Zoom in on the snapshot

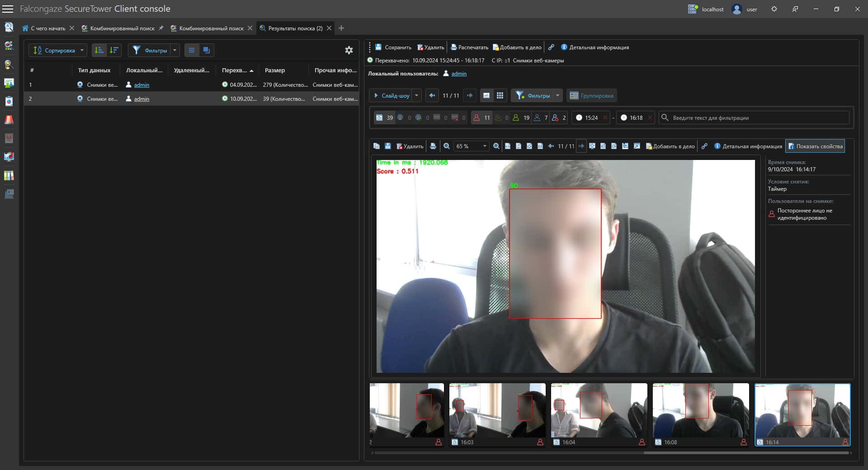pyautogui.click(x=496, y=146)
